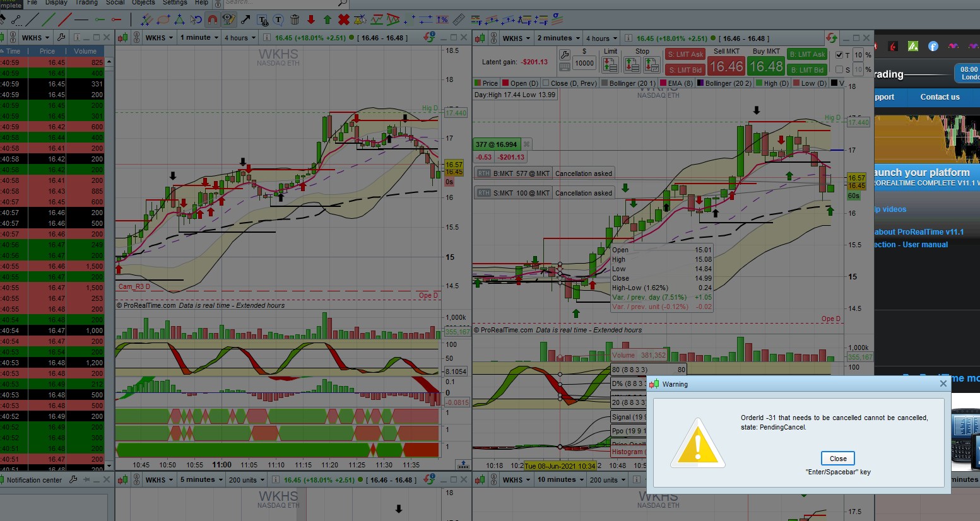The image size is (980, 521).
Task: Enable the S percent checkbox
Action: (x=839, y=69)
